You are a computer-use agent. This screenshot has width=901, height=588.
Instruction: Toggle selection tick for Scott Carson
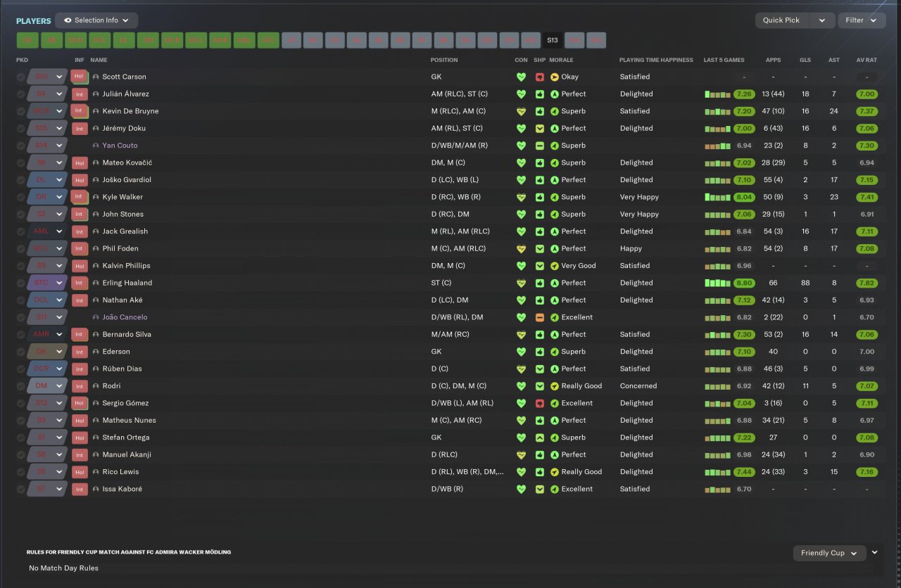[x=21, y=77]
